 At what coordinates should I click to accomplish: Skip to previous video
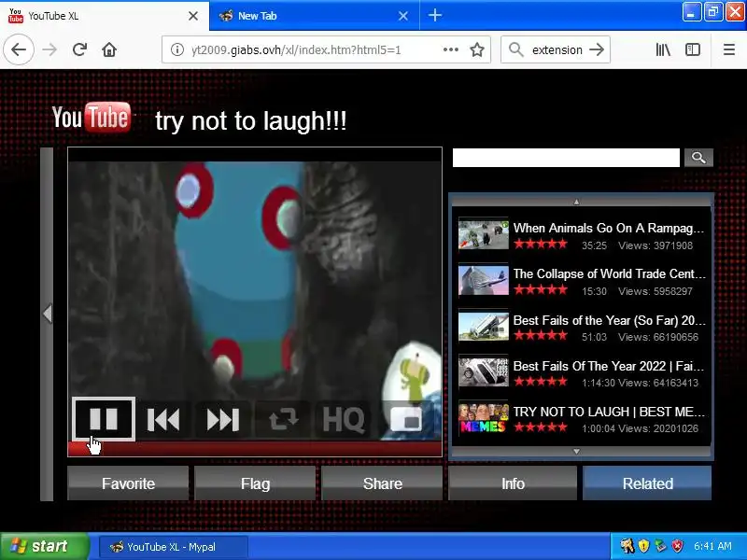coord(163,419)
